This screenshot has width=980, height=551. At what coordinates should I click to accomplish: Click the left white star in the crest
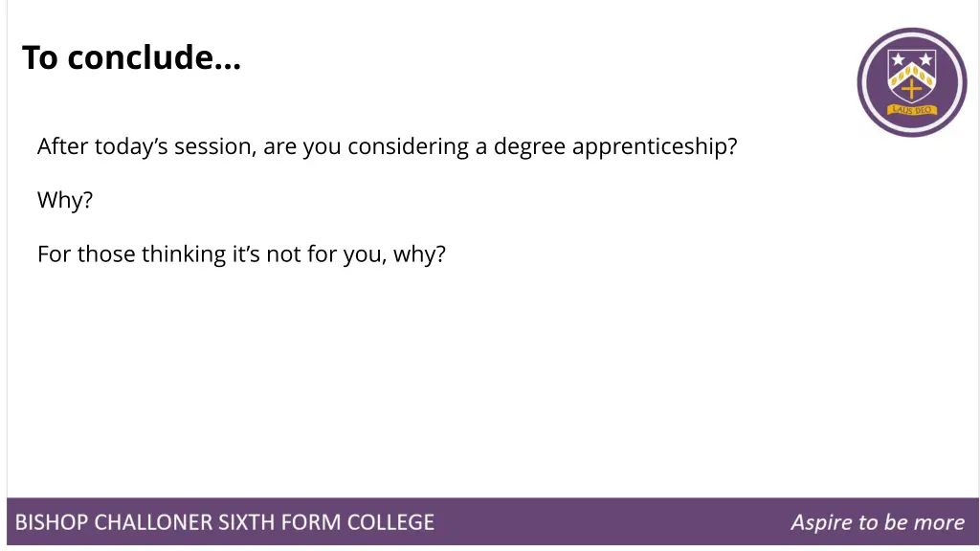coord(898,59)
